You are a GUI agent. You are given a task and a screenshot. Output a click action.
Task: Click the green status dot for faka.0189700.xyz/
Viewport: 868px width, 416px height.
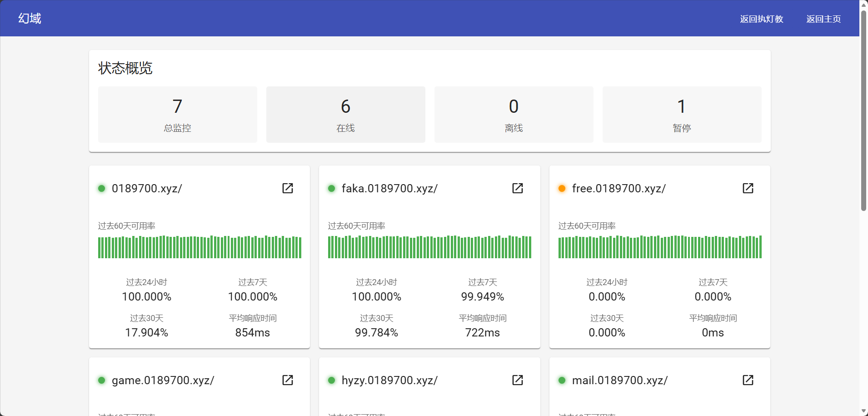coord(332,188)
